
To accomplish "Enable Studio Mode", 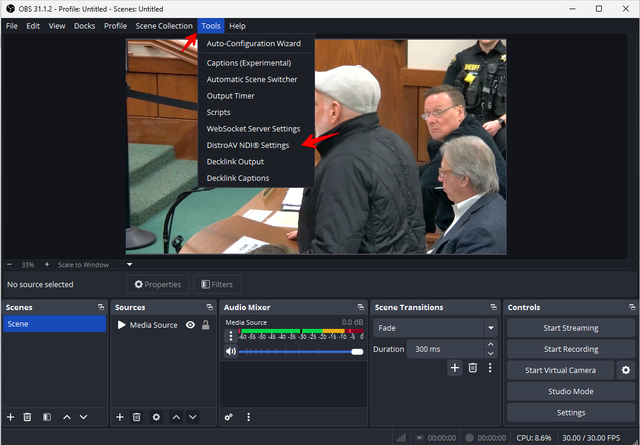I will pos(571,392).
